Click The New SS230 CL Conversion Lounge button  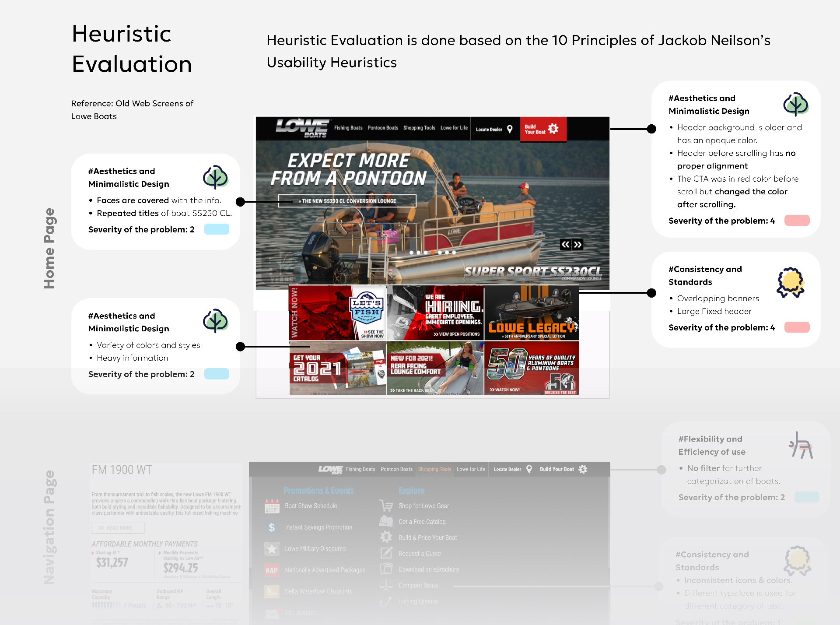pyautogui.click(x=347, y=201)
